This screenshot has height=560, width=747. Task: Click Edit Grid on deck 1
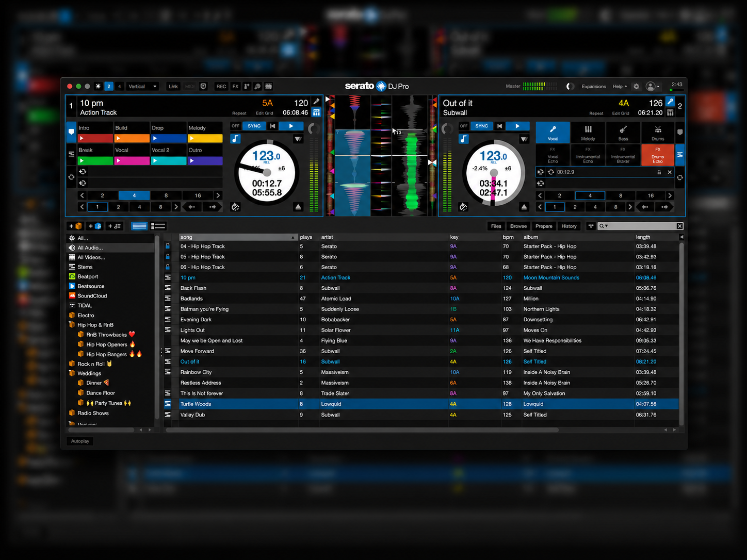265,113
